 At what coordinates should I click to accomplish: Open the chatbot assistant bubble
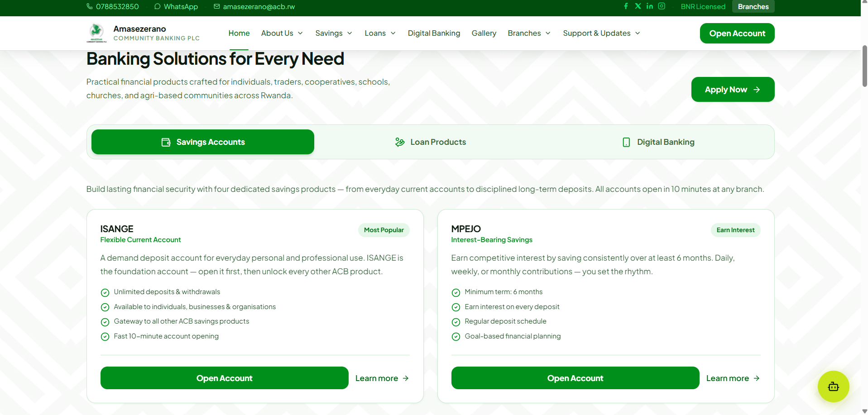tap(833, 386)
